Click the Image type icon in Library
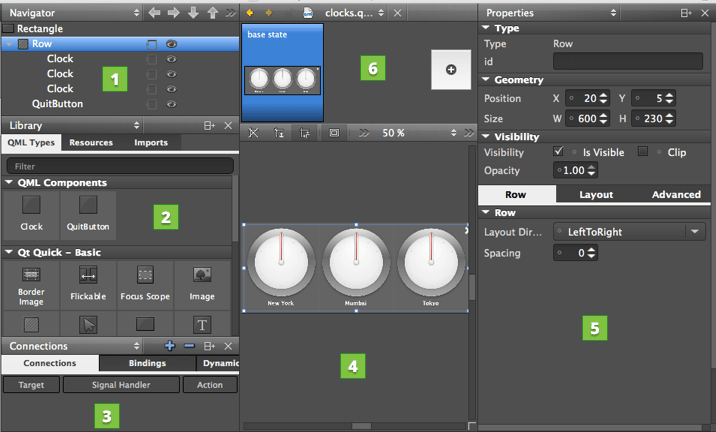The image size is (716, 432). (202, 275)
